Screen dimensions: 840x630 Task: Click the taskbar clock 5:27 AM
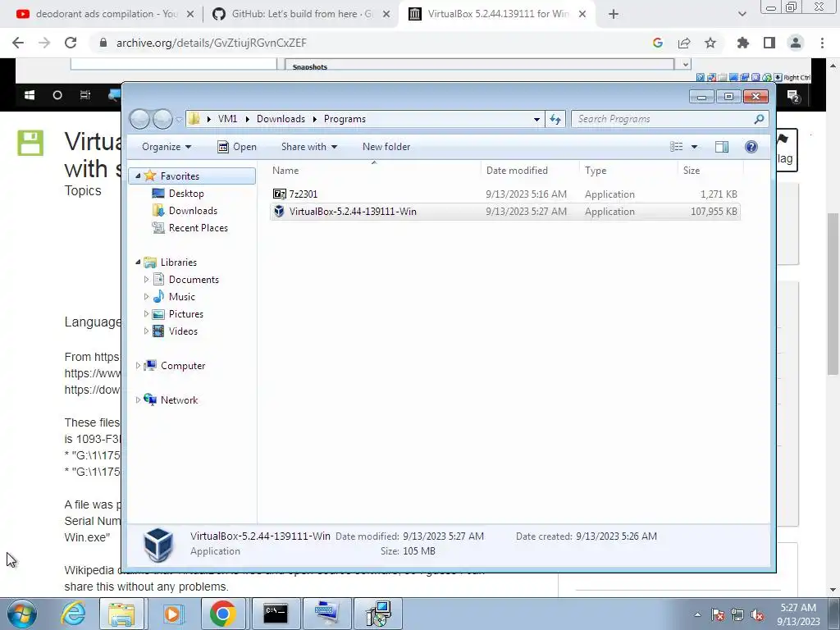[798, 608]
